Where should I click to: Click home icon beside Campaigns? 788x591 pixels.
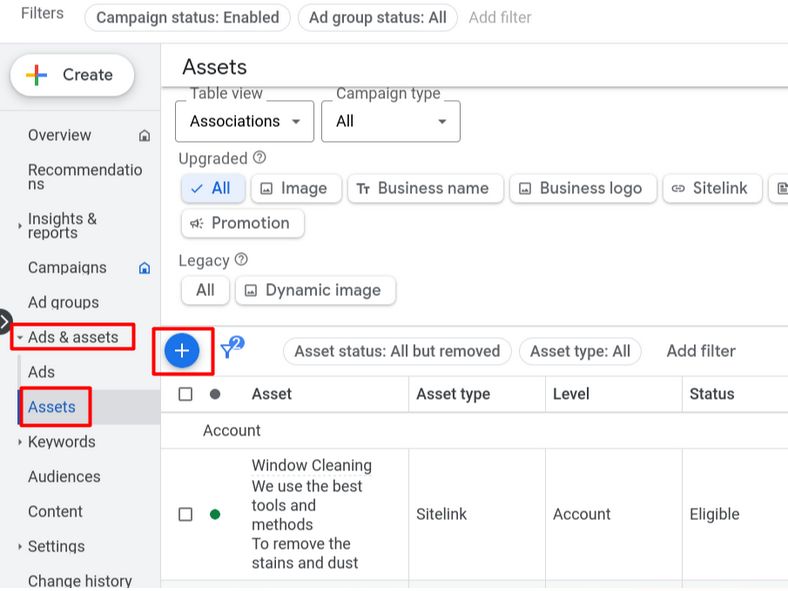pyautogui.click(x=144, y=268)
